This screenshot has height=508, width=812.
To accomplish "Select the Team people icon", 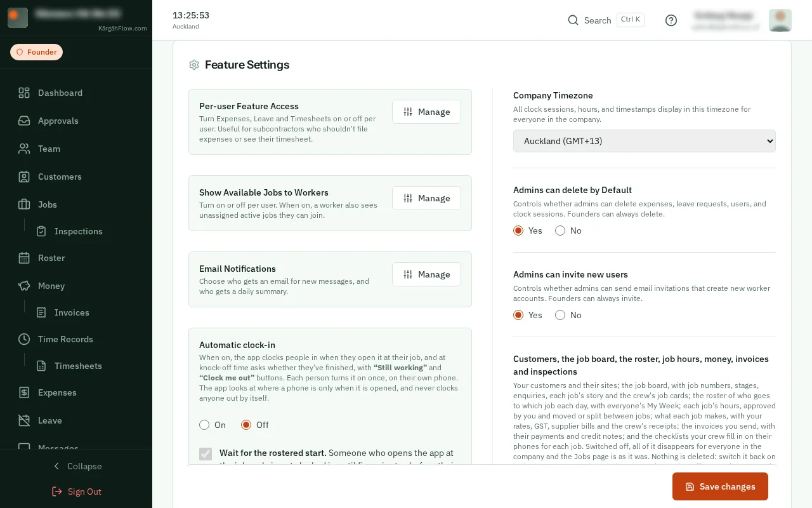I will [24, 149].
